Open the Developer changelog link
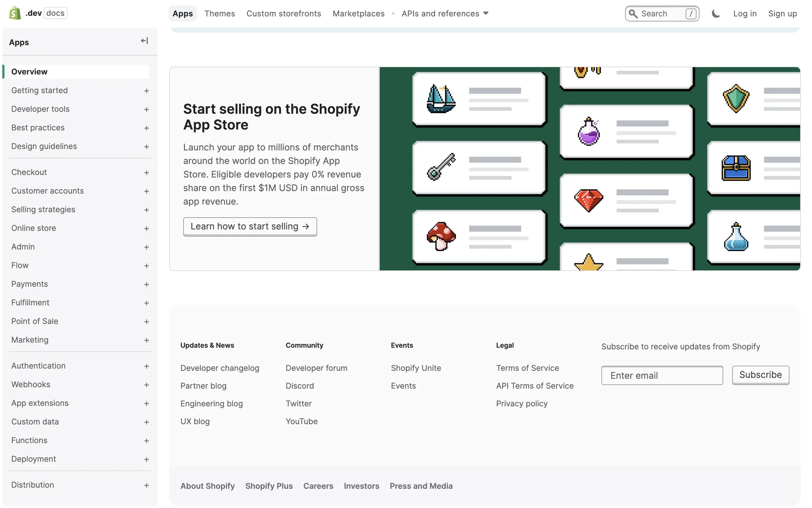This screenshot has width=812, height=508. point(219,368)
